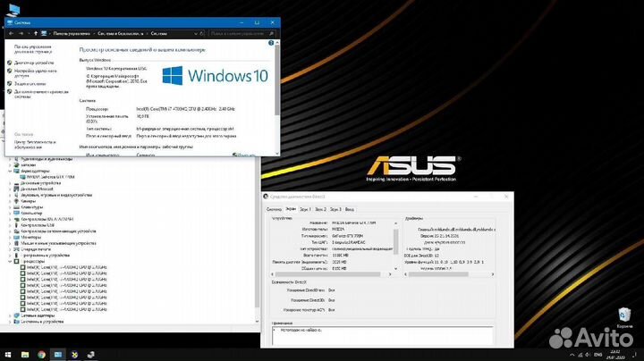Select the storage controllers category in Device Manager
This screenshot has height=361, width=644.
pos(58,231)
